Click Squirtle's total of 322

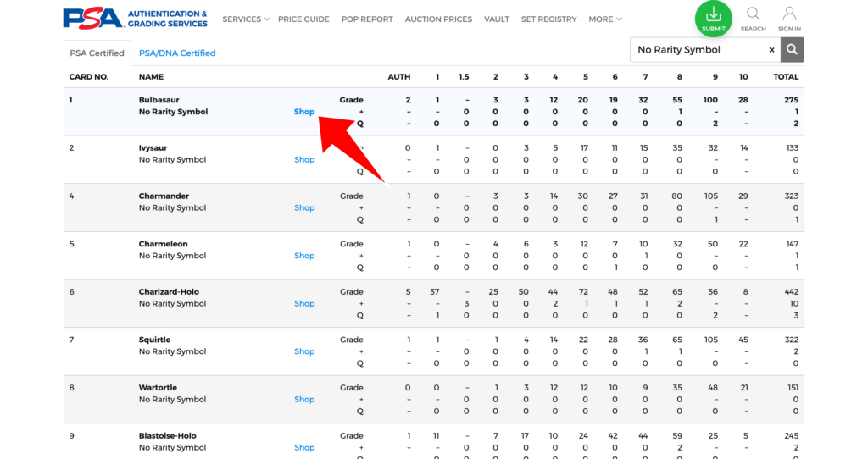tap(791, 340)
